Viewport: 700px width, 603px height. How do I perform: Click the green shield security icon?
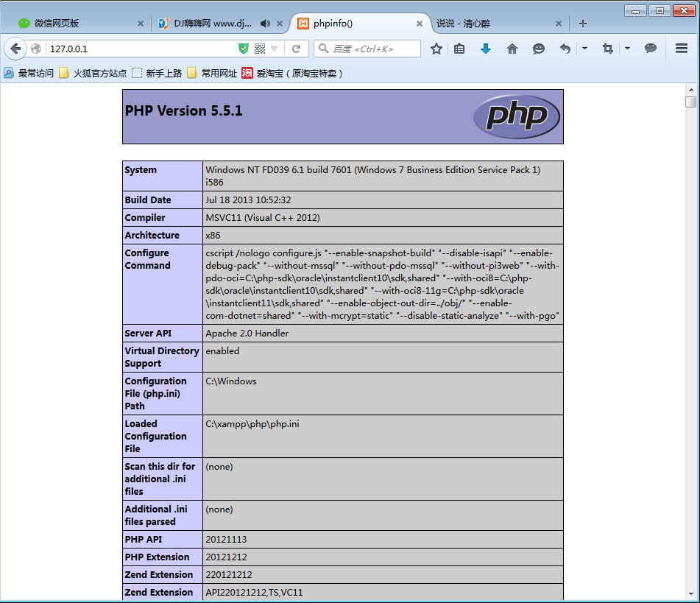point(244,49)
